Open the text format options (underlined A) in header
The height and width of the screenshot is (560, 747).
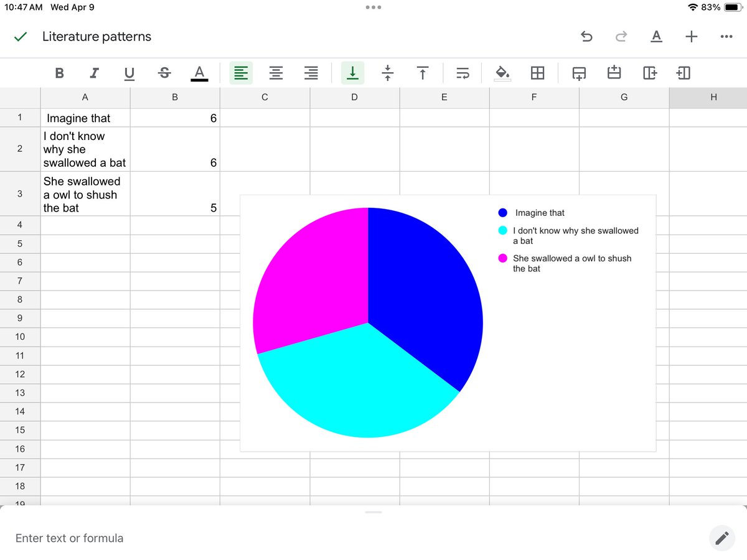coord(656,37)
